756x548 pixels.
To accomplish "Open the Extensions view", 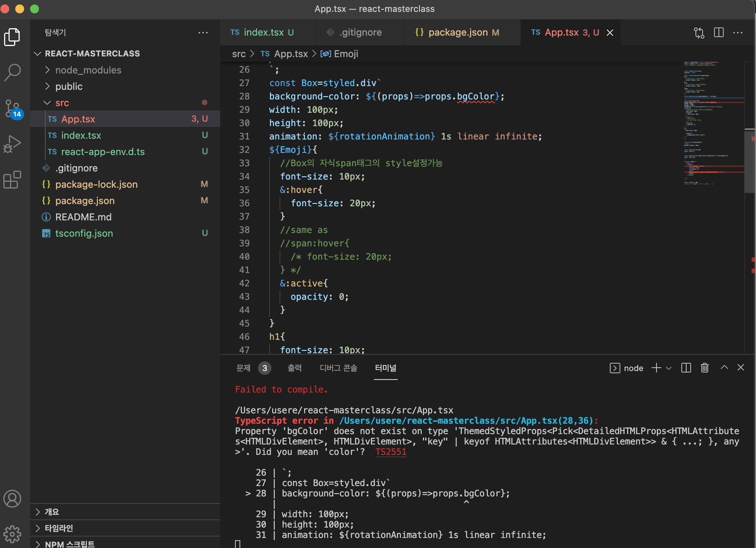I will pos(12,180).
